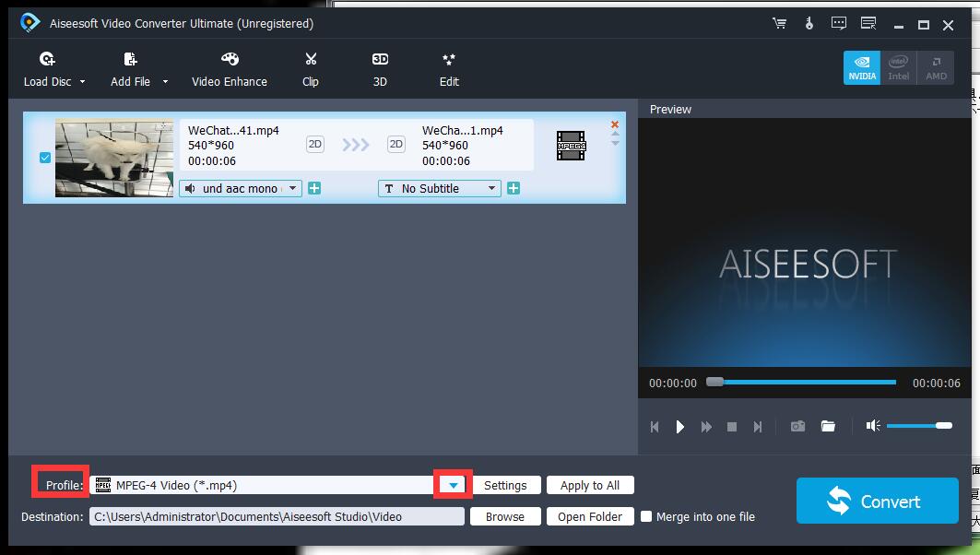Open the snapshot folder icon
Screen dimensions: 980x555
[828, 426]
